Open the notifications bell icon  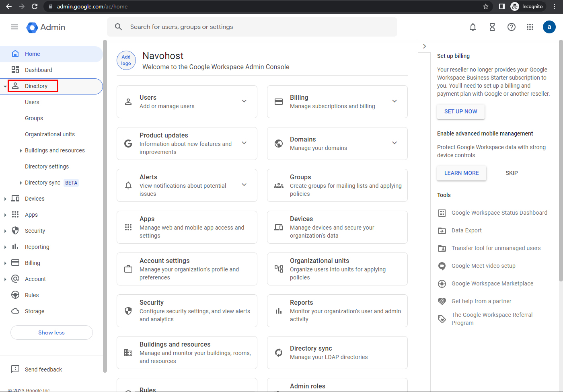pos(473,27)
